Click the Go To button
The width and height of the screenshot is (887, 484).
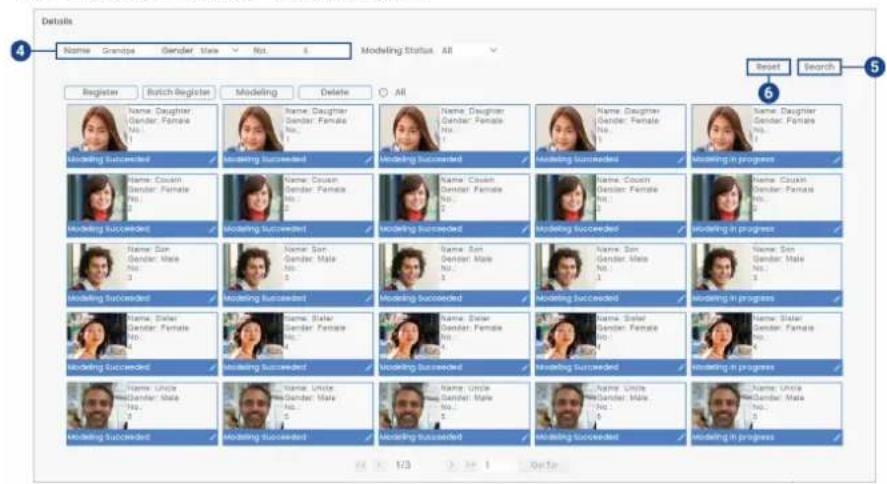544,465
